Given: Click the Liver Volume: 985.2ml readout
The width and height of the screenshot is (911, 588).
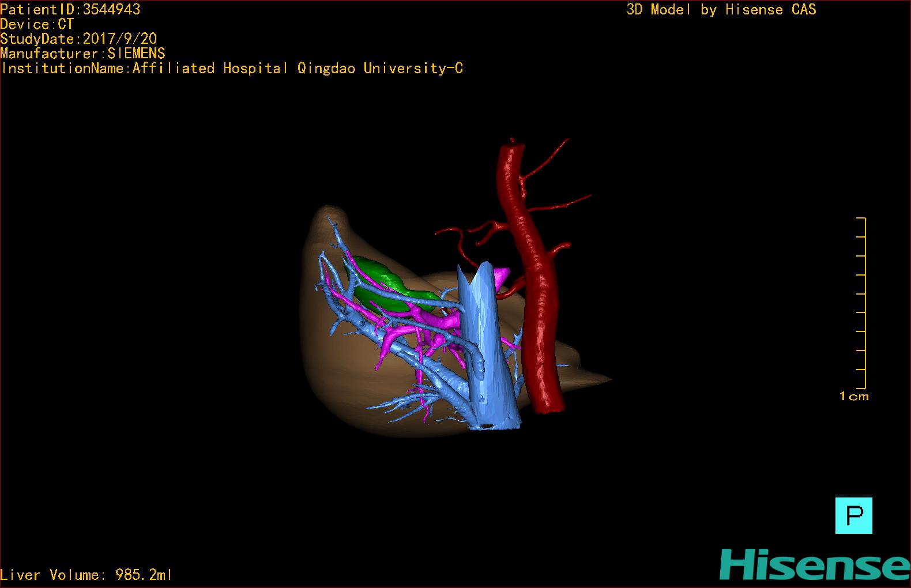Looking at the screenshot, I should click(x=86, y=575).
